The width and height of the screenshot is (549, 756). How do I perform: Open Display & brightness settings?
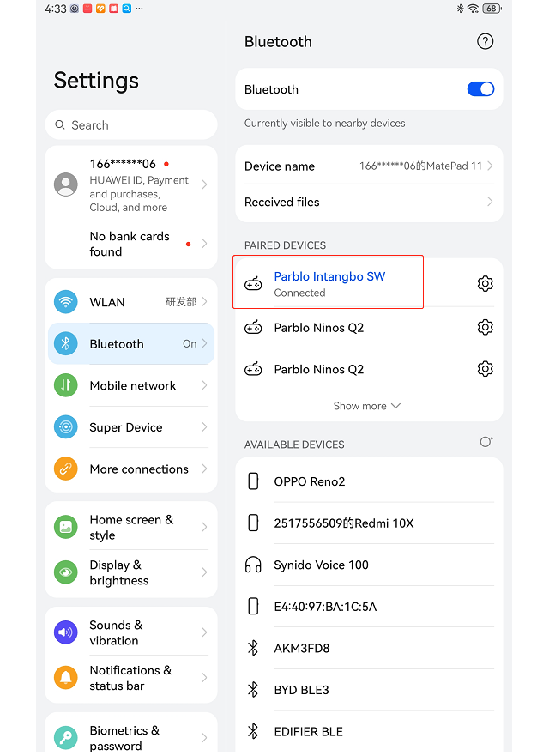(131, 572)
